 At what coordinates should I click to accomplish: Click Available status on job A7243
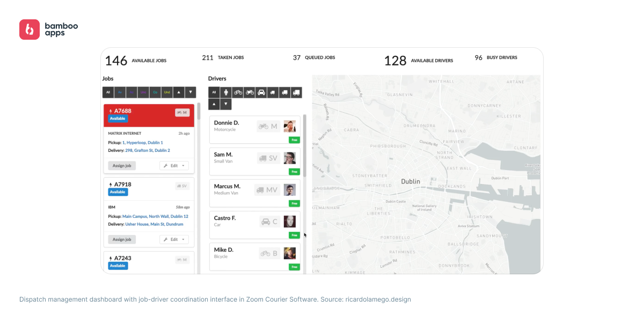tap(118, 266)
